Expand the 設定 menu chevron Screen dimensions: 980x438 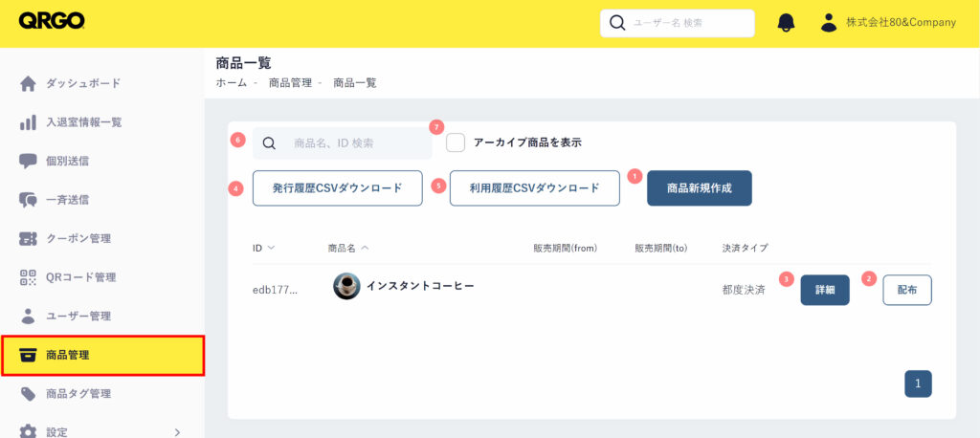click(177, 432)
